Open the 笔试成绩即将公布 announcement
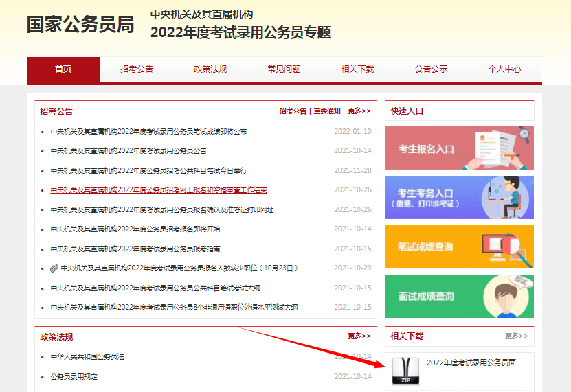Viewport: 571px width, 392px height. 148,131
